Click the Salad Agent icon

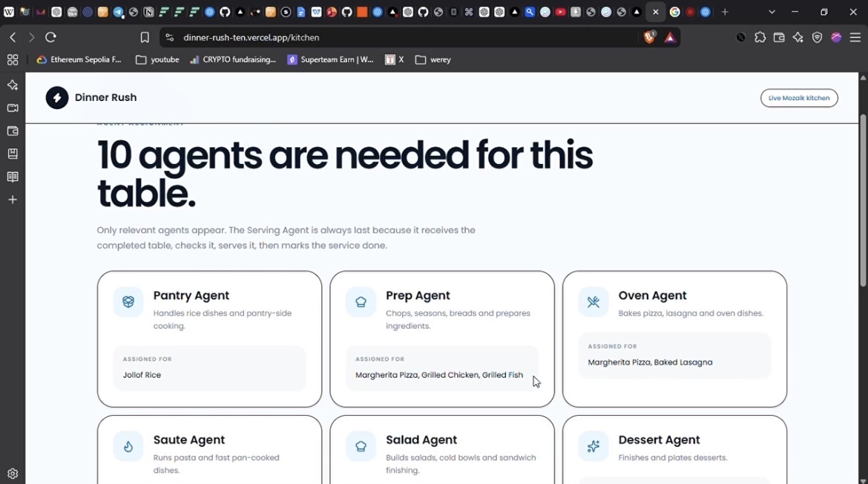(x=361, y=446)
